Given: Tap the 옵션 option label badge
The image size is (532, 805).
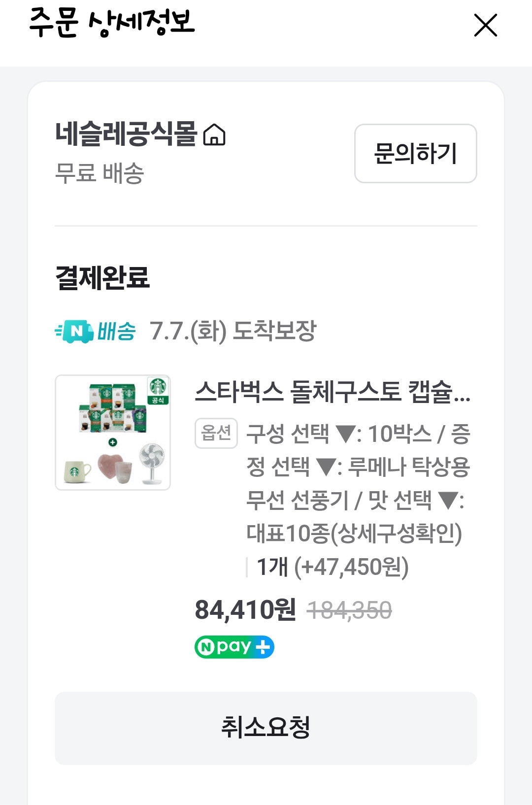Looking at the screenshot, I should pyautogui.click(x=216, y=433).
